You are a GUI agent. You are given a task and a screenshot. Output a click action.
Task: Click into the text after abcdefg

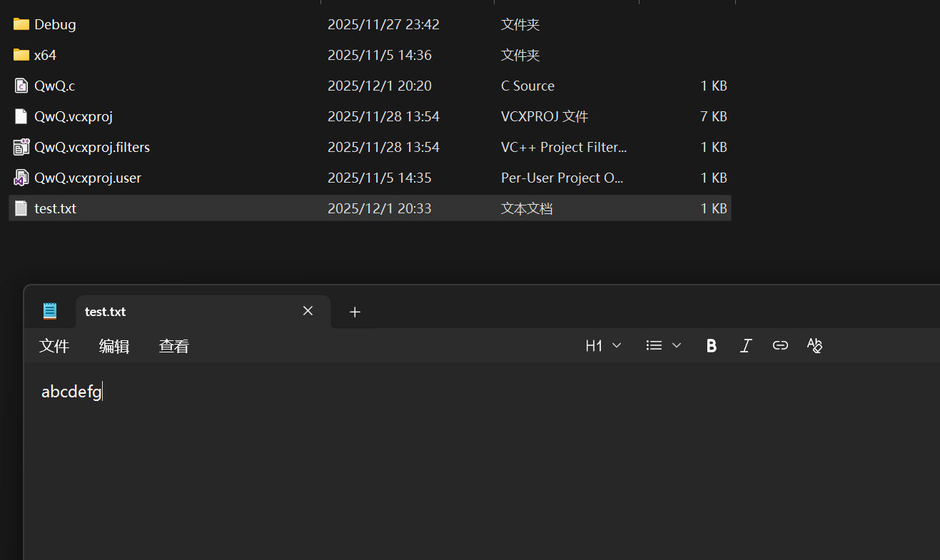[103, 392]
